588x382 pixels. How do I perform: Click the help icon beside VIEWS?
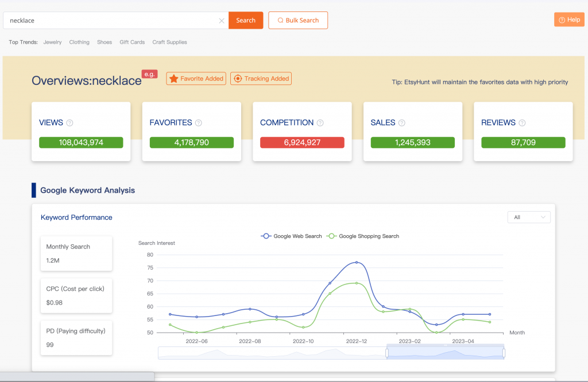click(x=70, y=123)
